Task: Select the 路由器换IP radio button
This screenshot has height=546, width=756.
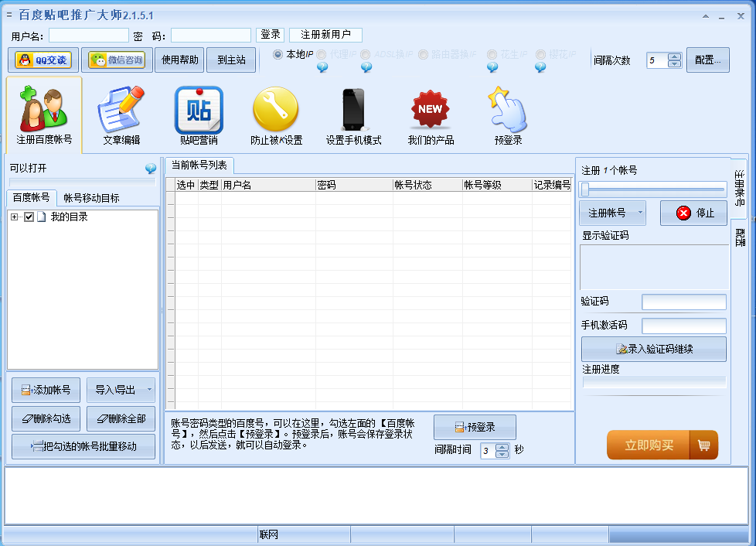Action: [424, 54]
